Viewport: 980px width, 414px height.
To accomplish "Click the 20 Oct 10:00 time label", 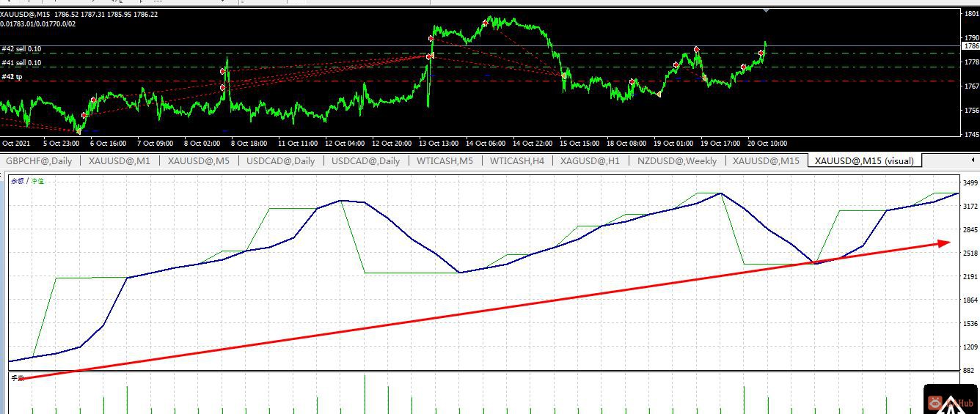I will (x=767, y=143).
